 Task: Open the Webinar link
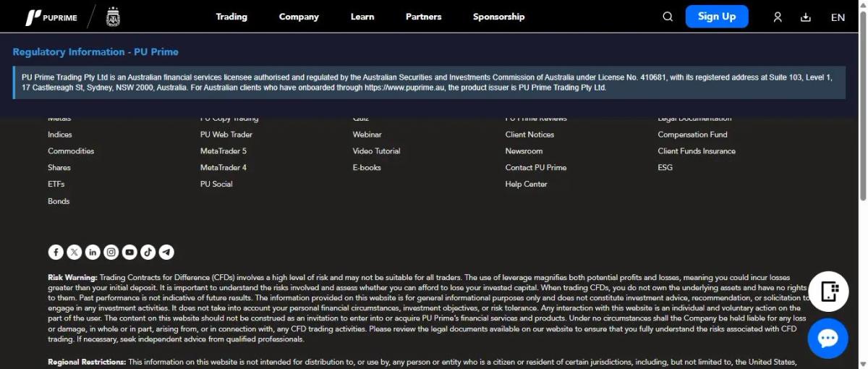click(x=367, y=135)
